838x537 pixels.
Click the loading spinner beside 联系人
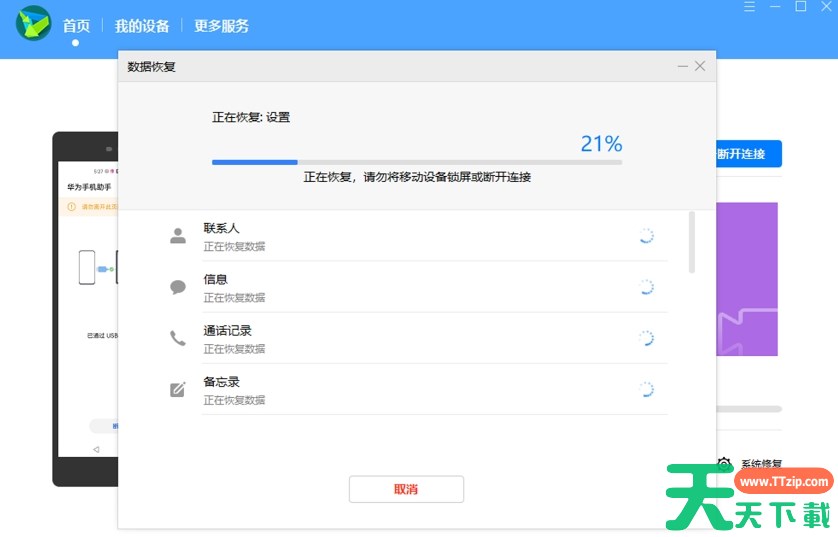click(x=646, y=236)
